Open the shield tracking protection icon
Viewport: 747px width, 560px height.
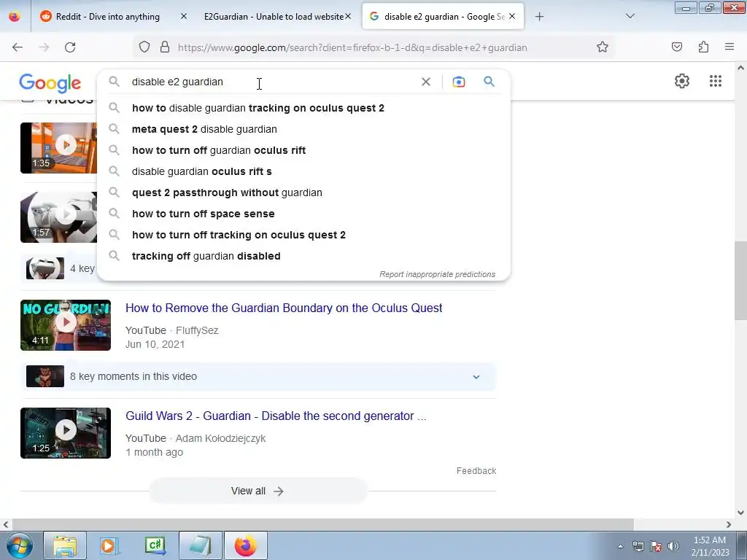[x=144, y=47]
